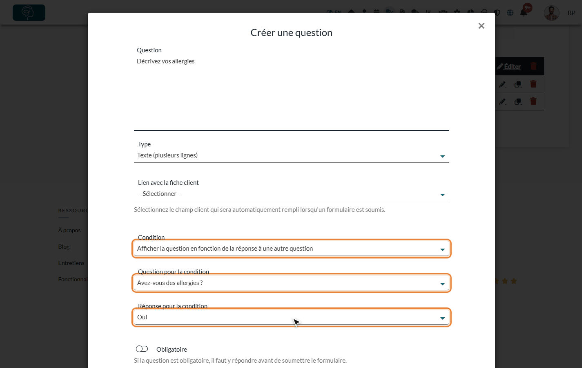Open the Blog footer link
588x368 pixels.
64,247
